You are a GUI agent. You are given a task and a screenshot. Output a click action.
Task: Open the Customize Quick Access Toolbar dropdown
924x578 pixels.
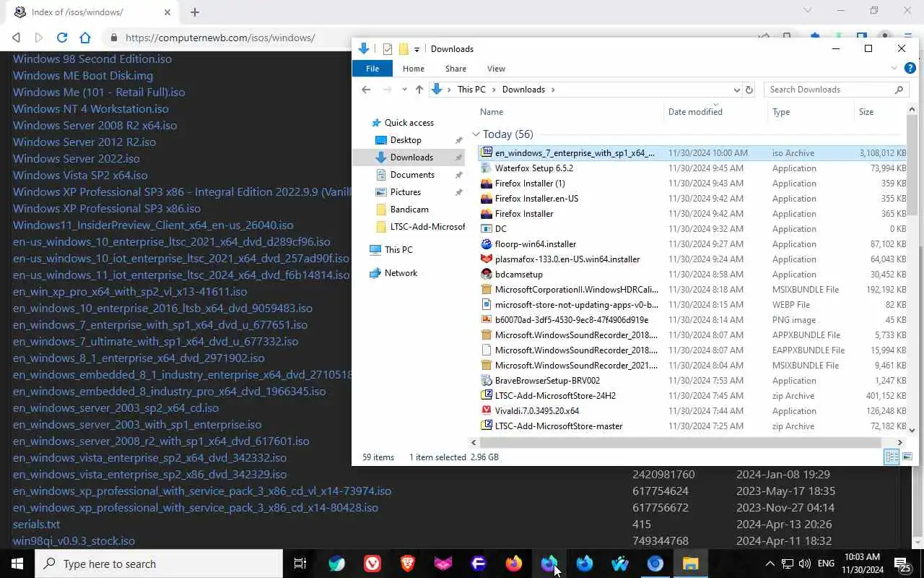(x=417, y=50)
